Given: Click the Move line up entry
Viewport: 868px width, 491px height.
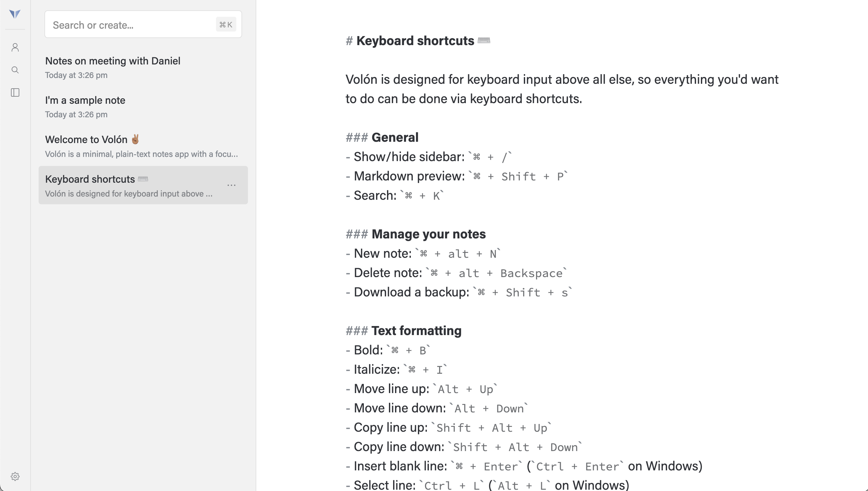Looking at the screenshot, I should point(421,389).
